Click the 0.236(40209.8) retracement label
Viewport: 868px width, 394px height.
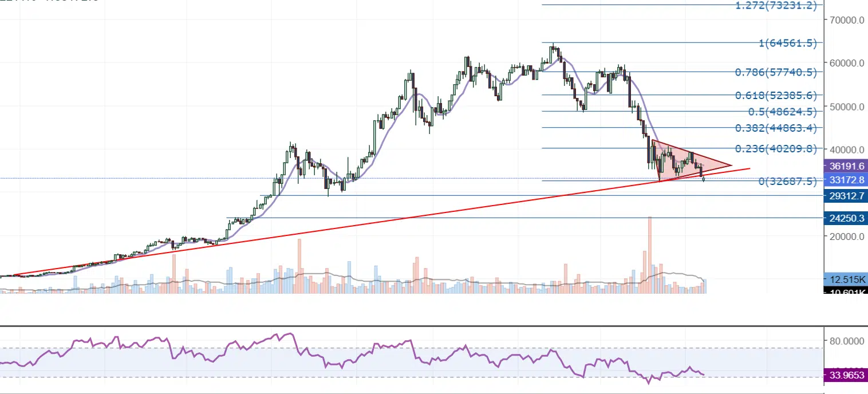click(x=775, y=149)
